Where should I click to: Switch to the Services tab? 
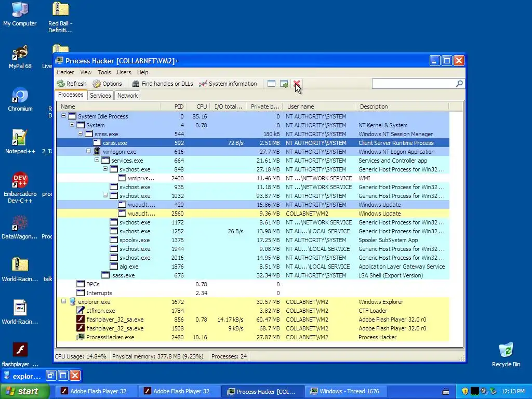[100, 96]
